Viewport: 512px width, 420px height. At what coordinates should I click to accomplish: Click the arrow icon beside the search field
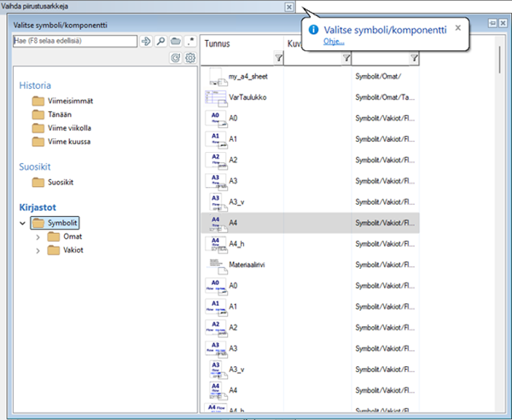[x=146, y=41]
